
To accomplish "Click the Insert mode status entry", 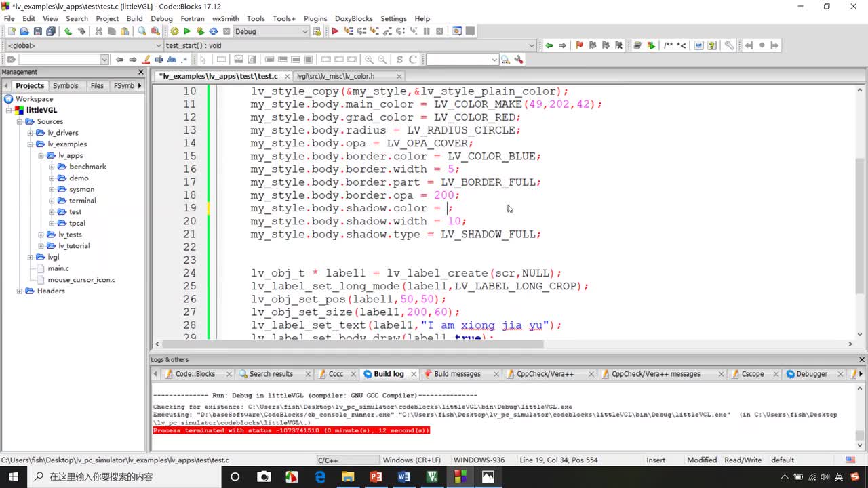I will tap(656, 460).
